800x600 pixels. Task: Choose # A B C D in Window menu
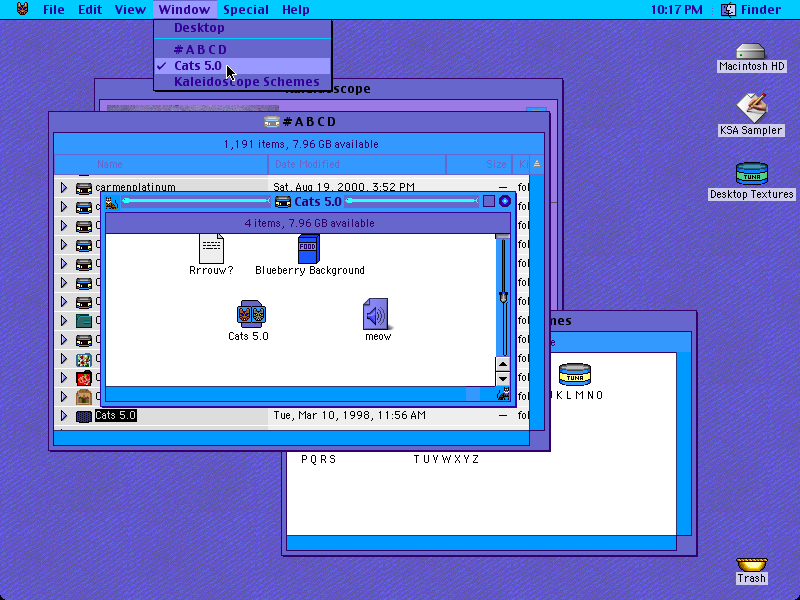coord(243,49)
